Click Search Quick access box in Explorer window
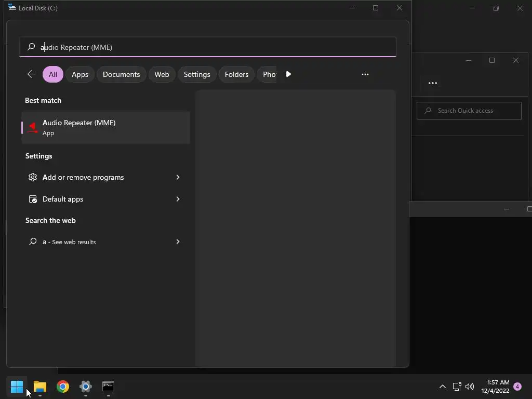 click(x=469, y=111)
